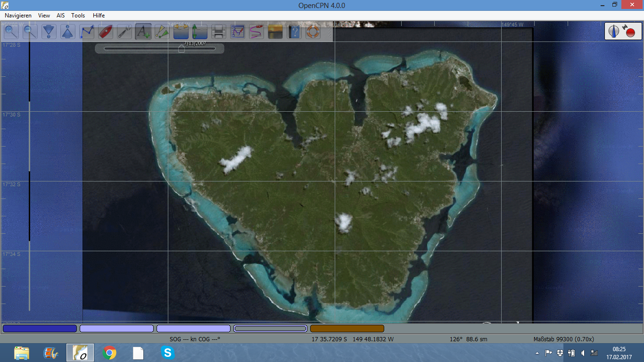Click the Print chart icon
The image size is (644, 362).
click(217, 32)
